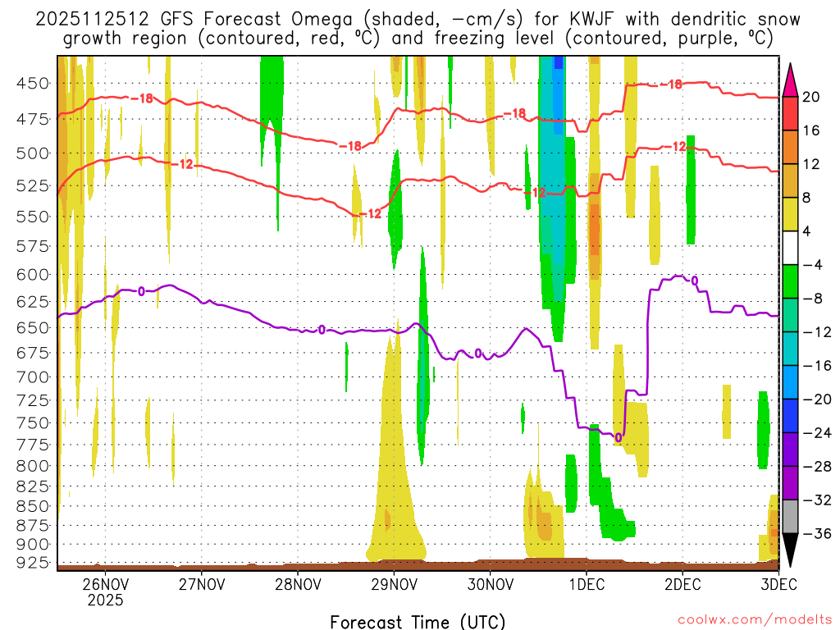Click the gray -32 to -36 colorbar swatch
Screen dimensions: 840x630
tap(790, 517)
